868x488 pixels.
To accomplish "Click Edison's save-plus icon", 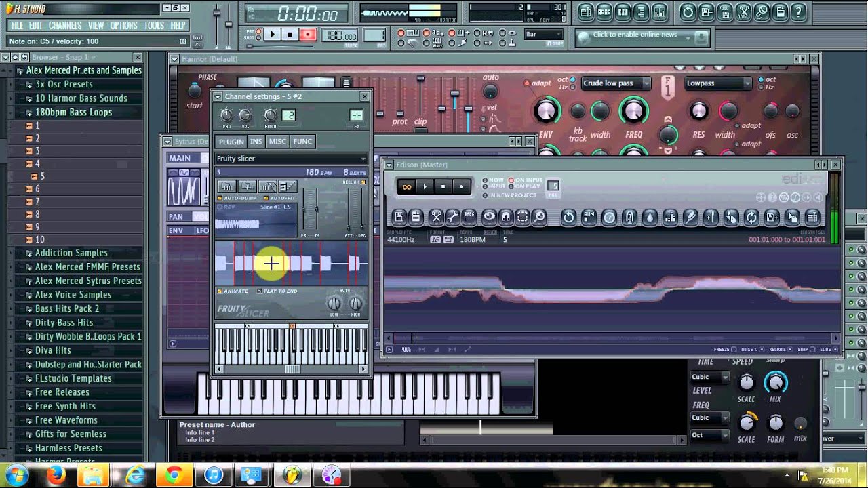I will click(772, 217).
